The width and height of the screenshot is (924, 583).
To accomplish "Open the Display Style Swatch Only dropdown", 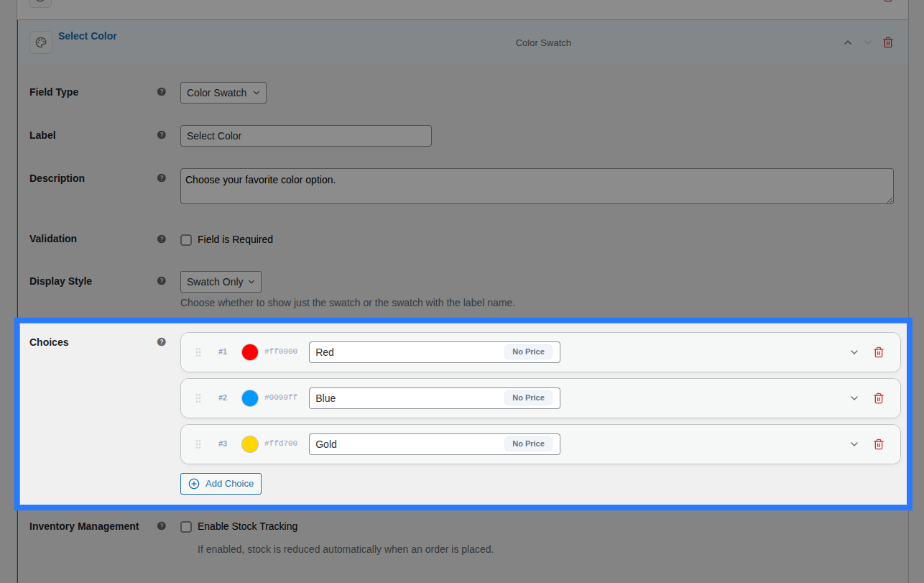I will tap(221, 282).
